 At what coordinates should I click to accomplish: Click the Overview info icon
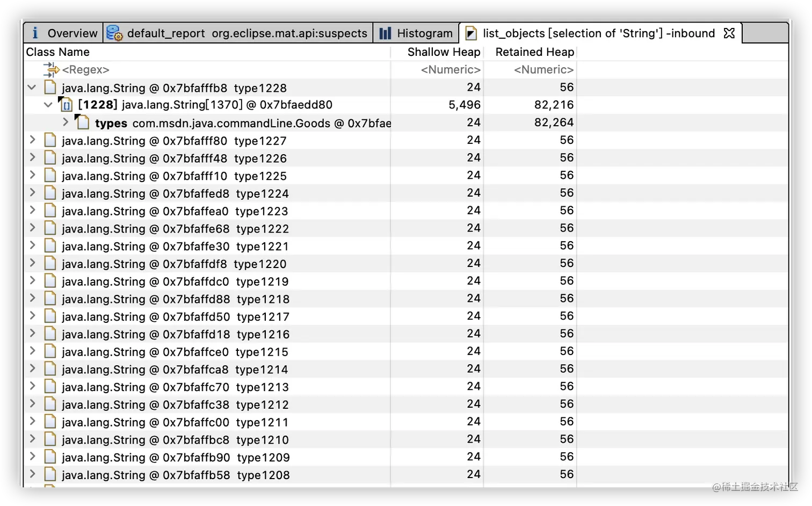[x=35, y=33]
